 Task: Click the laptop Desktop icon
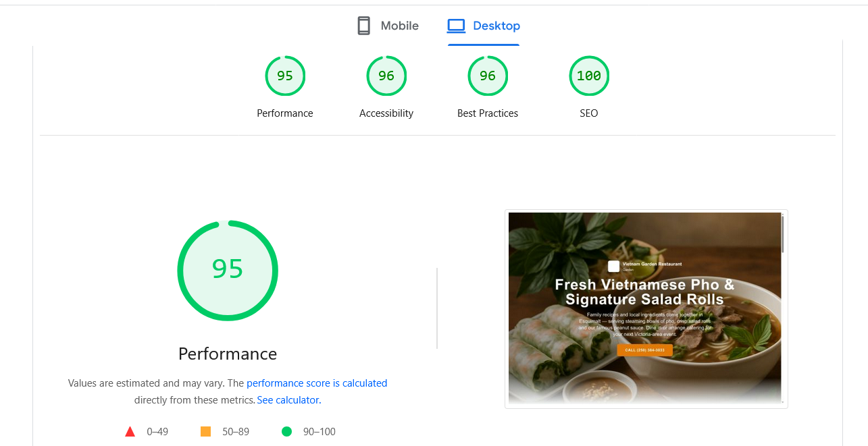(x=456, y=25)
